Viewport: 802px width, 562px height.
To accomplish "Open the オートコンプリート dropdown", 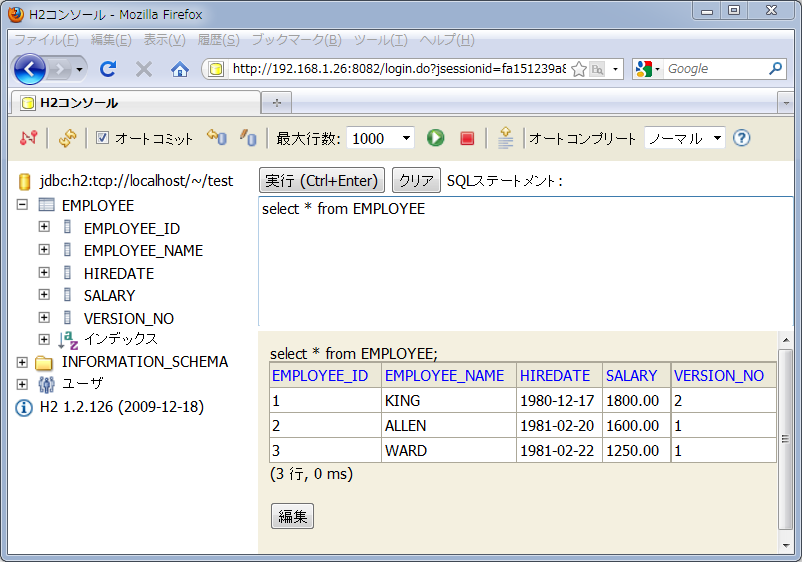I will (x=684, y=138).
